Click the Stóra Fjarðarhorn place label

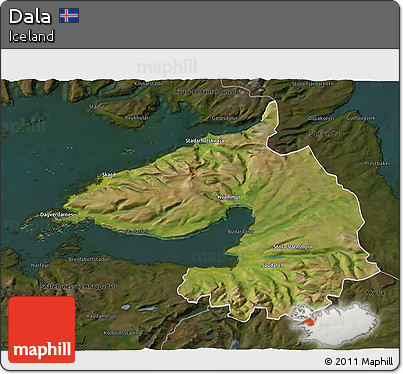click(312, 84)
